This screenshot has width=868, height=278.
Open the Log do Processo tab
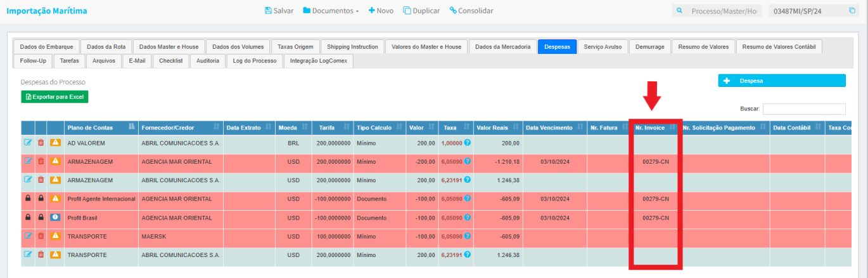point(255,60)
